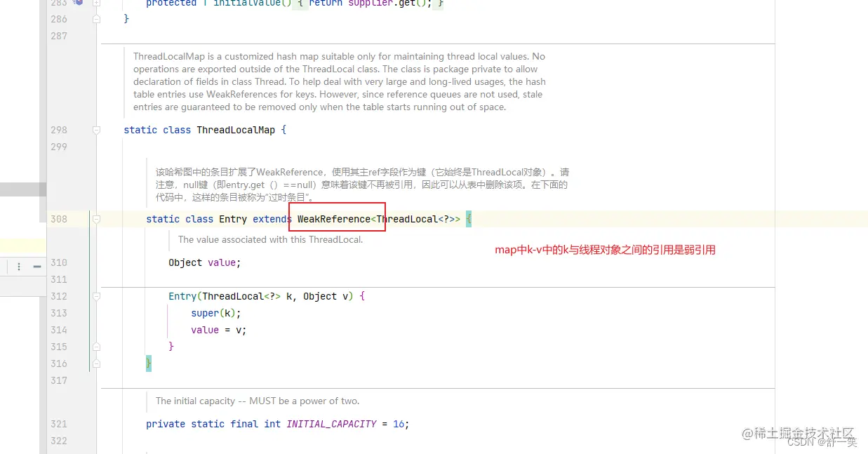This screenshot has height=454, width=868.
Task: Click the 'ThreadLocal<?> k' constructor parameter
Action: tap(247, 296)
